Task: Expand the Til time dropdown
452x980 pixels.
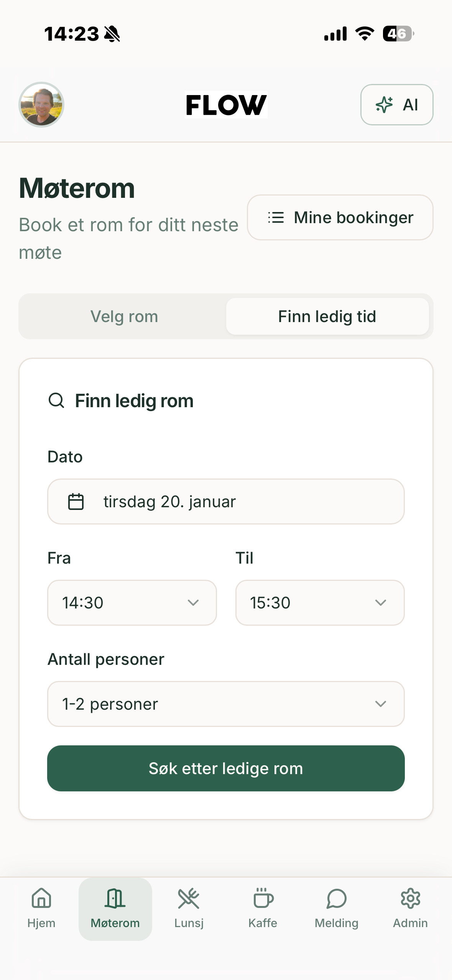Action: click(x=320, y=603)
